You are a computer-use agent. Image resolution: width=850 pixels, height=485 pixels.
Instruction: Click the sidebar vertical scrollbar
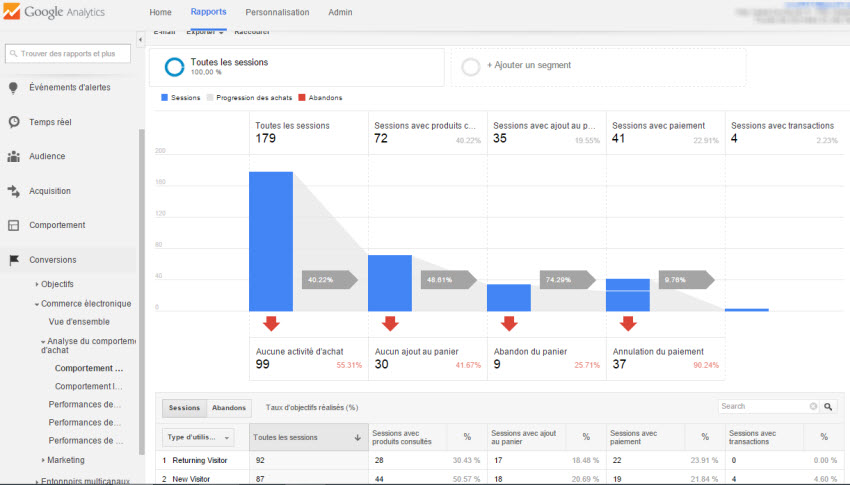point(141,292)
